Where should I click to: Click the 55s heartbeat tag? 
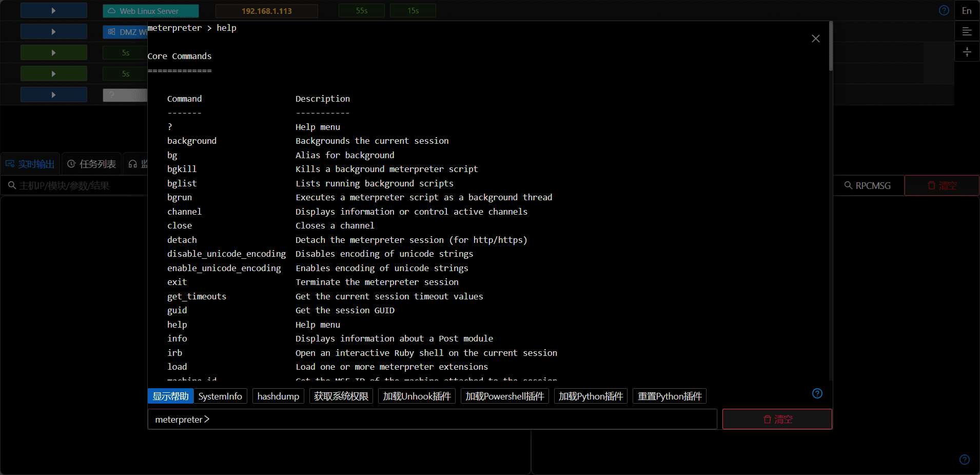[362, 11]
